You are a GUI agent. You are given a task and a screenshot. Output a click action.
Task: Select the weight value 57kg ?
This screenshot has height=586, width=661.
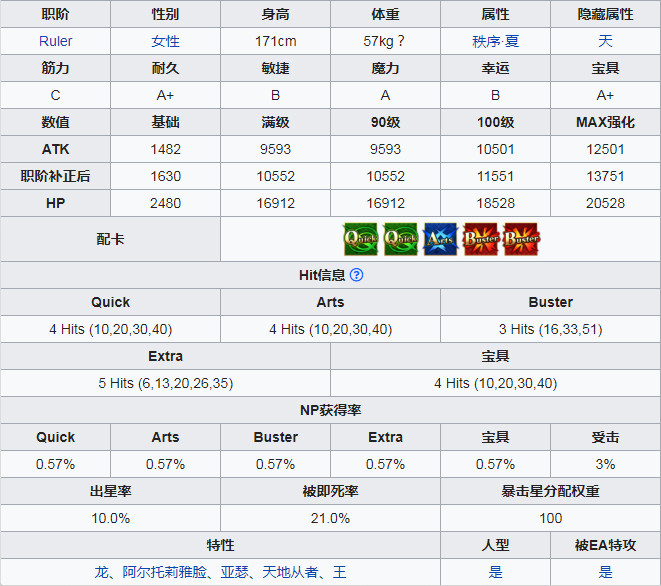(x=384, y=41)
